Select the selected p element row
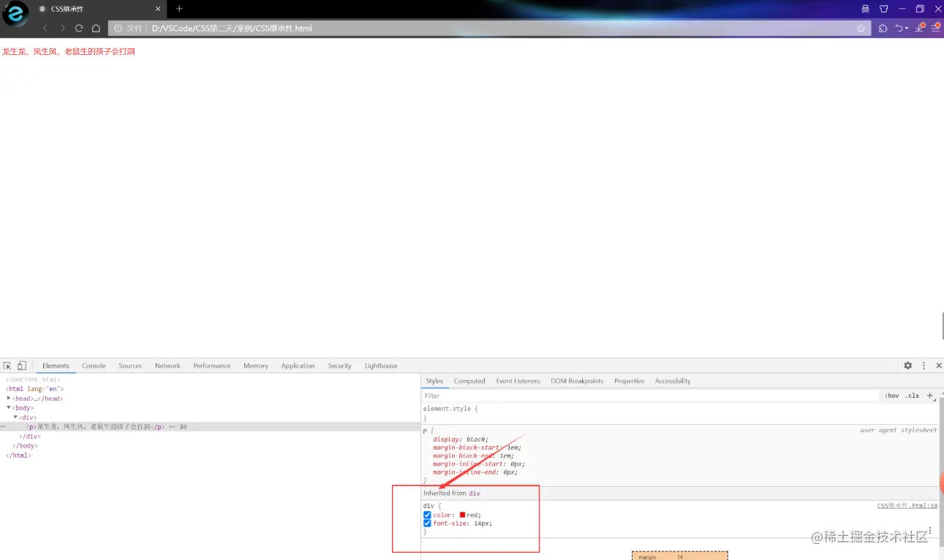The height and width of the screenshot is (560, 944). [210, 426]
